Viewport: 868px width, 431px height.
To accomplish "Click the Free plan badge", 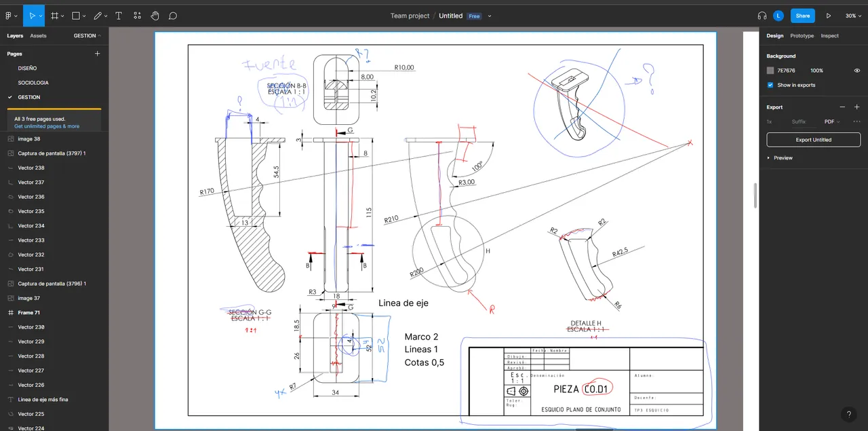I will (474, 16).
